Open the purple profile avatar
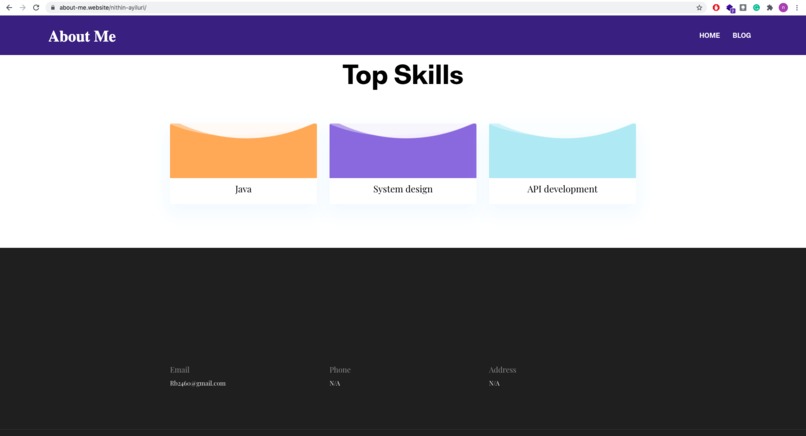 [x=783, y=8]
